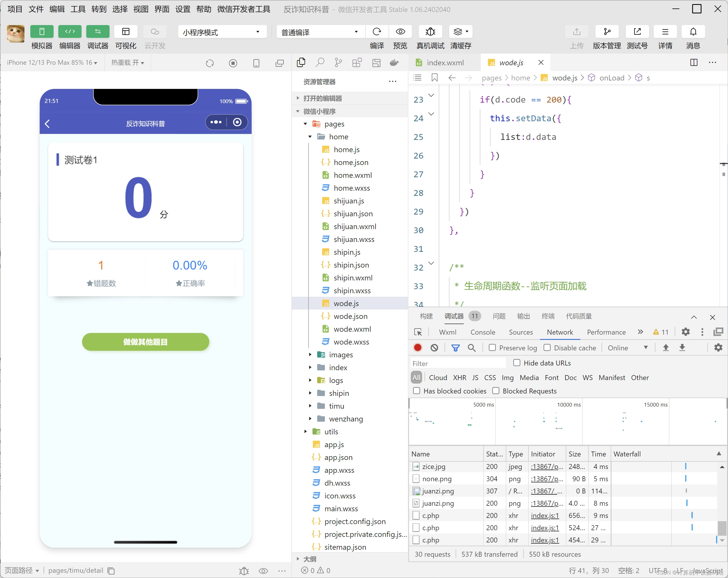Click index.js:1 initiator link

[x=545, y=516]
